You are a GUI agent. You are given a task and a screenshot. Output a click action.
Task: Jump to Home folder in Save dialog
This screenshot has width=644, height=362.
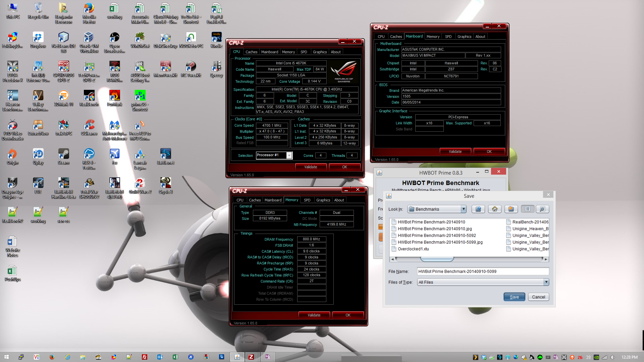pos(495,209)
